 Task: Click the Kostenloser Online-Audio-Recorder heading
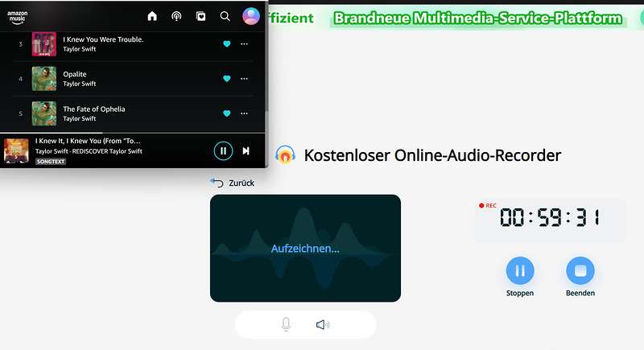432,155
